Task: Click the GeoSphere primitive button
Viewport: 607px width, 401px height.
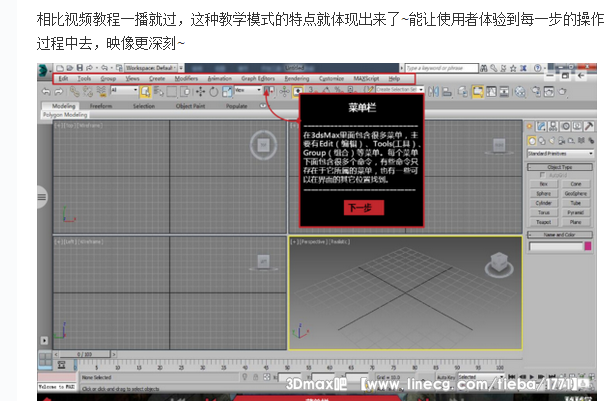Action: pyautogui.click(x=576, y=194)
